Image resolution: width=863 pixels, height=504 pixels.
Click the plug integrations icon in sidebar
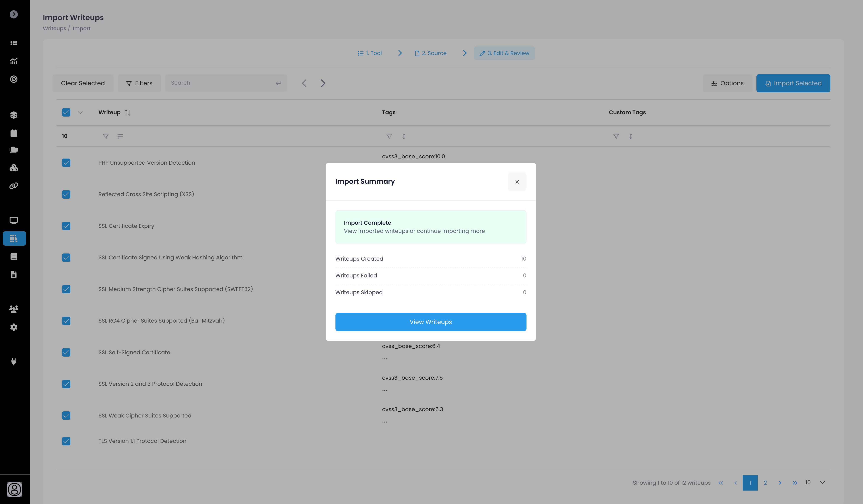coord(14,362)
